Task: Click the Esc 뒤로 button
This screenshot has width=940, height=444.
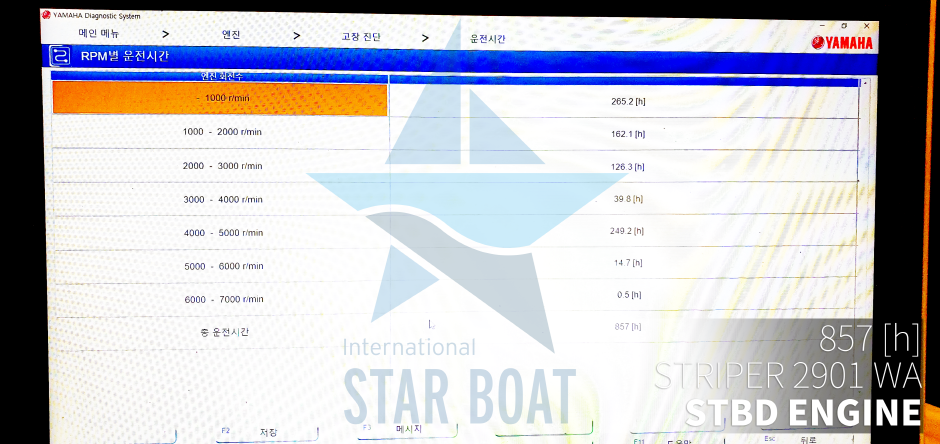Action: click(x=806, y=440)
